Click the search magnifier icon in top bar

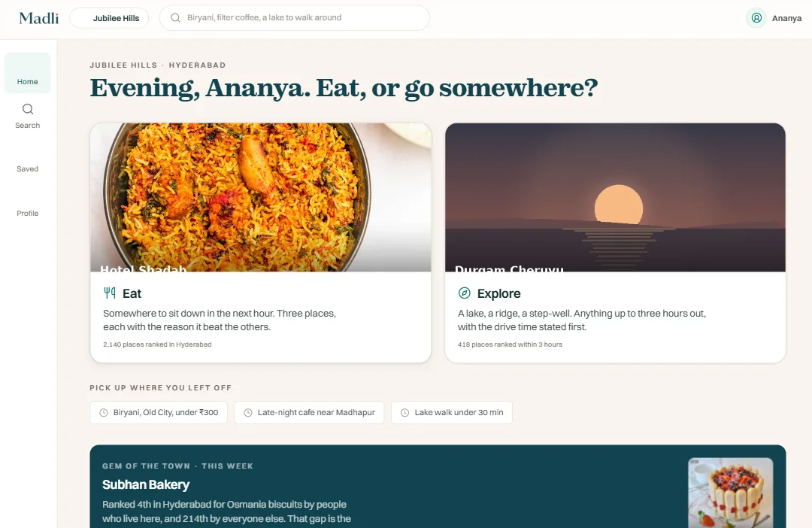coord(175,17)
